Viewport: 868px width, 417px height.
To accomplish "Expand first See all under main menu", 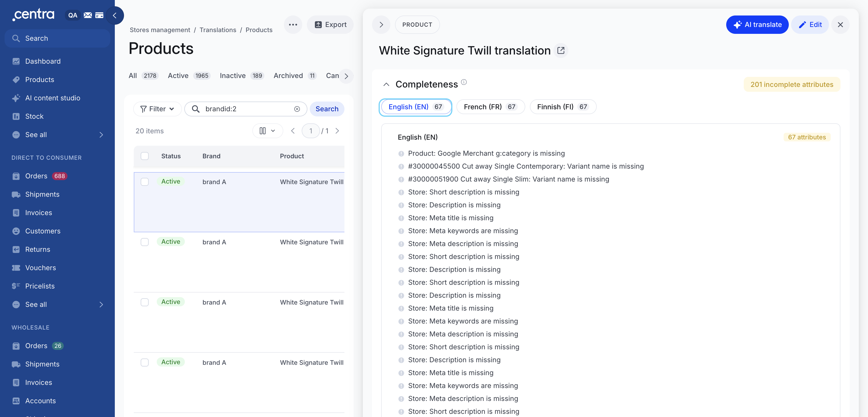I will [x=57, y=135].
